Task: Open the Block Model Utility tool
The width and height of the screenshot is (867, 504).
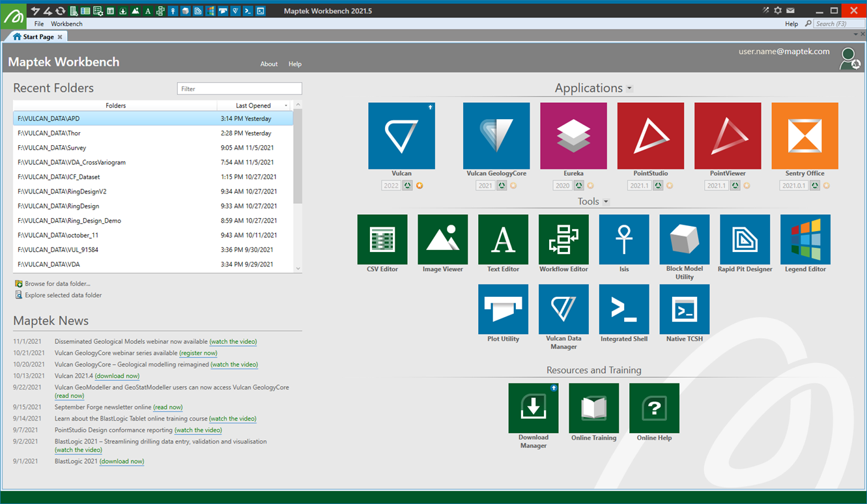Action: 684,240
